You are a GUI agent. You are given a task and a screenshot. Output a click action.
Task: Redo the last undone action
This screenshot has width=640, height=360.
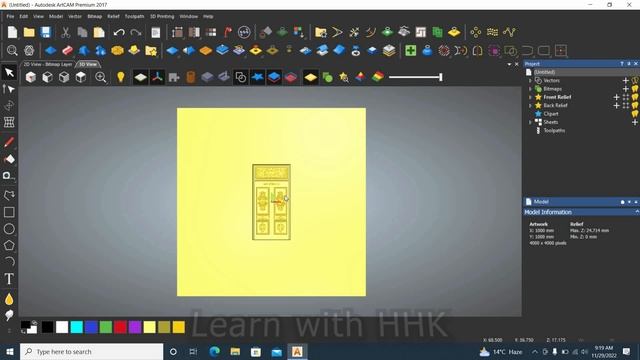[x=136, y=32]
